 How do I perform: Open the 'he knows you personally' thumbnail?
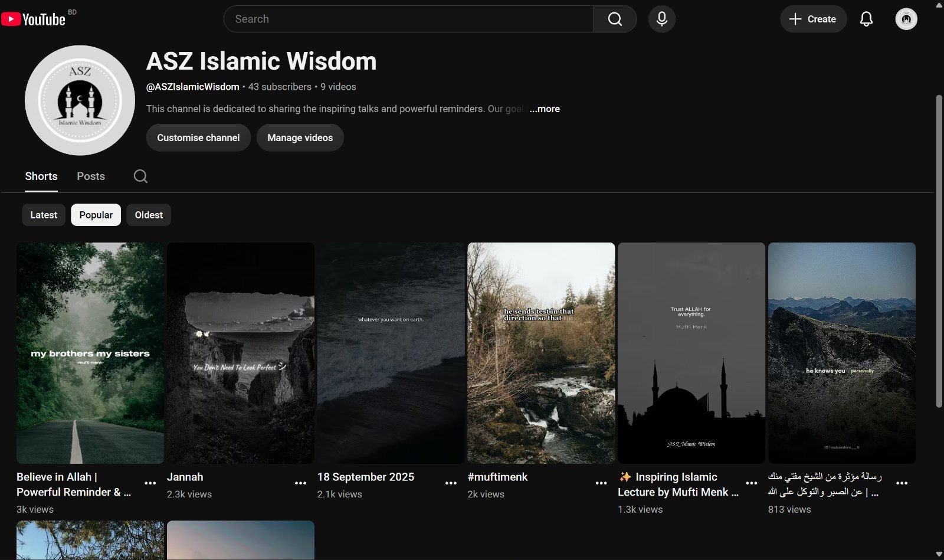(x=842, y=353)
